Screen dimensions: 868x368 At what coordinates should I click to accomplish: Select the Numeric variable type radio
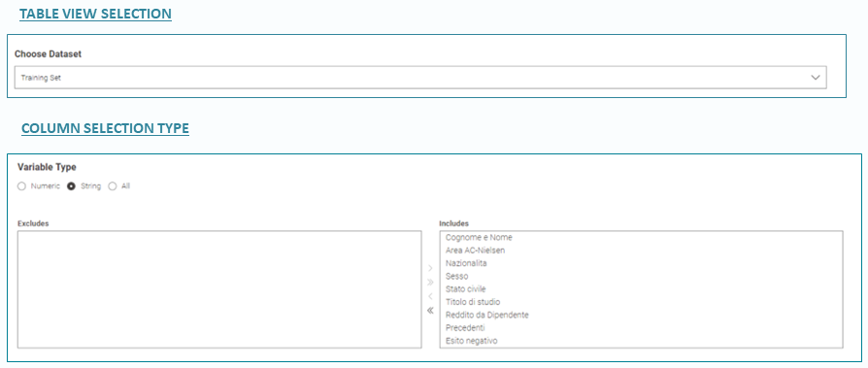21,186
